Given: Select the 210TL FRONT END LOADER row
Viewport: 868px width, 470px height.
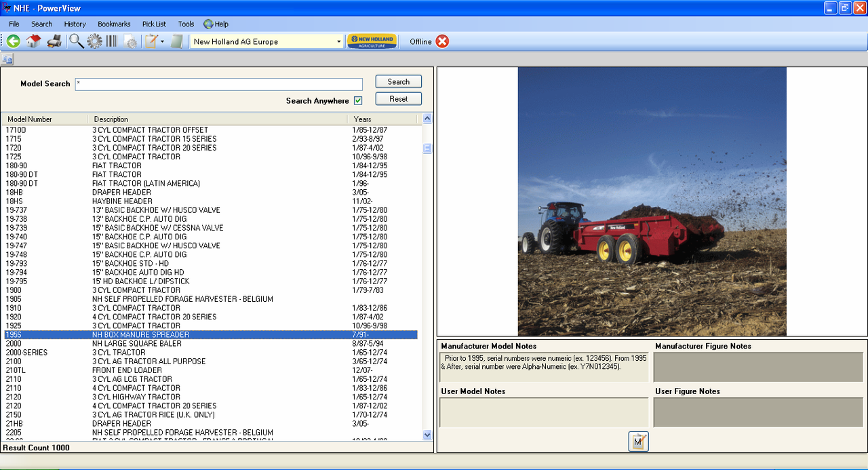Looking at the screenshot, I should [x=210, y=370].
